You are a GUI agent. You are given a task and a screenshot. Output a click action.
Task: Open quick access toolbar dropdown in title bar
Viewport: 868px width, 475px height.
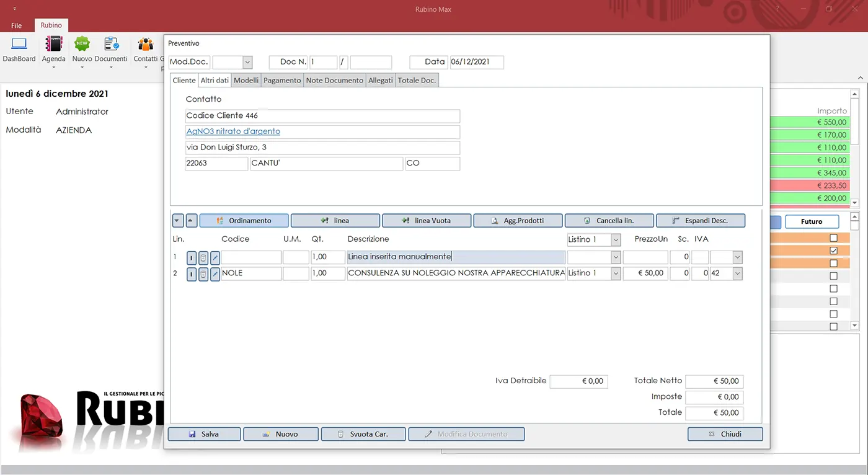tap(14, 9)
